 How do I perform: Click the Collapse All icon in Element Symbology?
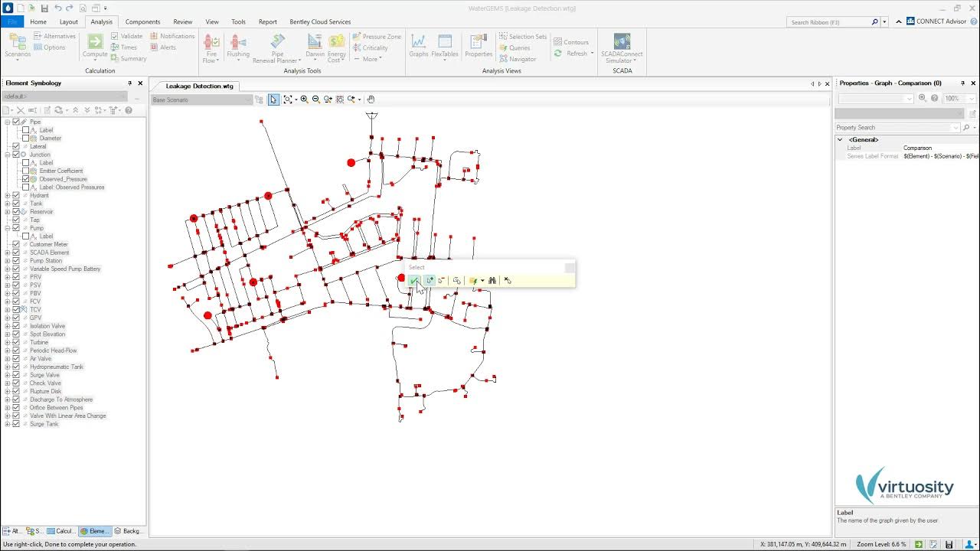tap(76, 110)
